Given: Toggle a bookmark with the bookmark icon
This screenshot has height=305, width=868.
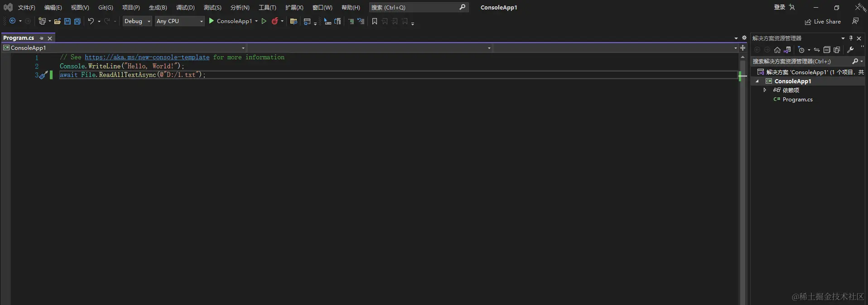Looking at the screenshot, I should (375, 21).
